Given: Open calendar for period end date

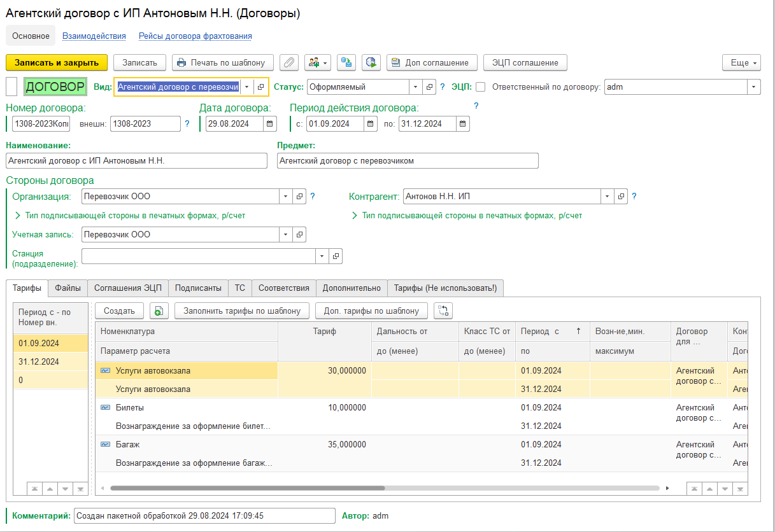Looking at the screenshot, I should pos(463,123).
